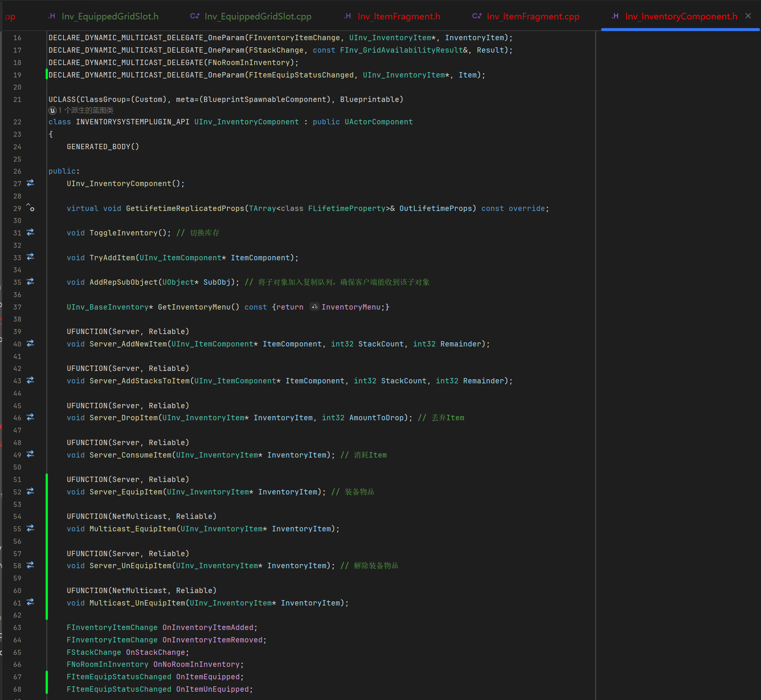Image resolution: width=761 pixels, height=700 pixels.
Task: Click the gutter navigation icon beside ToggleInventory
Action: click(30, 233)
